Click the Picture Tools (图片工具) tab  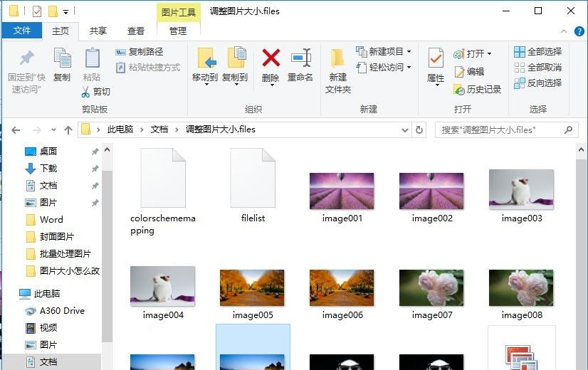click(x=179, y=12)
